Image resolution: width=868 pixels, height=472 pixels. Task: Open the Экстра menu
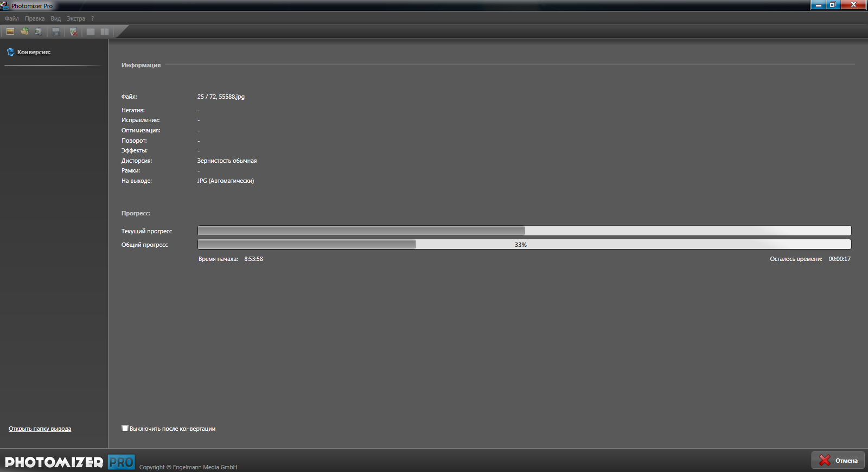point(76,18)
